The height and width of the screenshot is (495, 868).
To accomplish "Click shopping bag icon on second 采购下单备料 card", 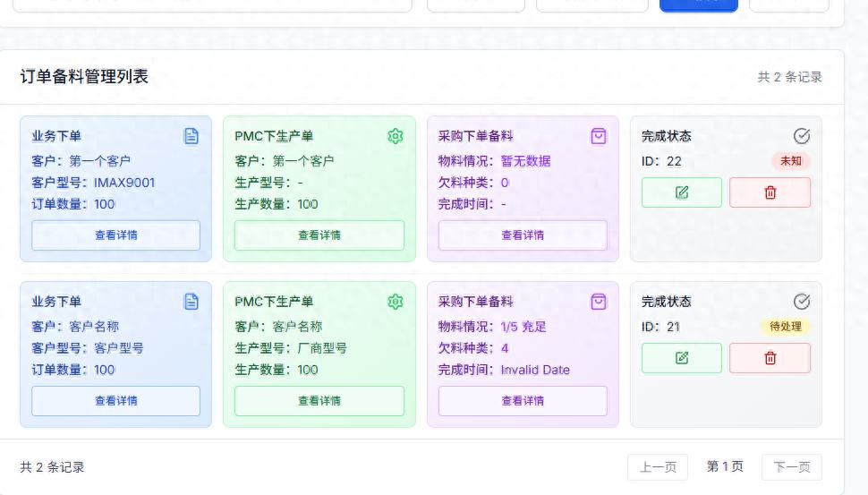I will [599, 302].
